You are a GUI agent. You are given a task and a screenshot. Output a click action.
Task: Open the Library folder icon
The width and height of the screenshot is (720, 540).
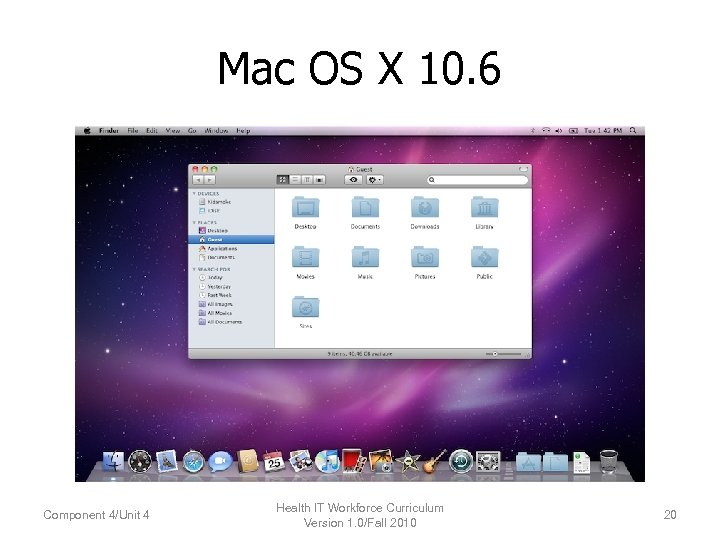coord(484,207)
